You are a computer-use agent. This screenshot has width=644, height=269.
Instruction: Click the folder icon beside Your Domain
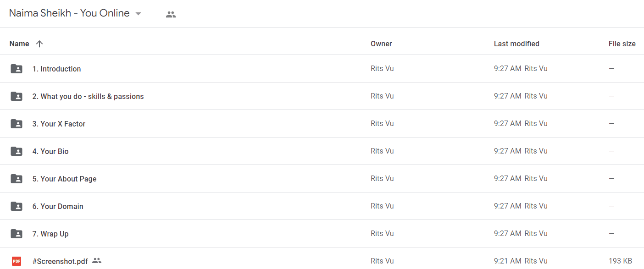(x=17, y=206)
